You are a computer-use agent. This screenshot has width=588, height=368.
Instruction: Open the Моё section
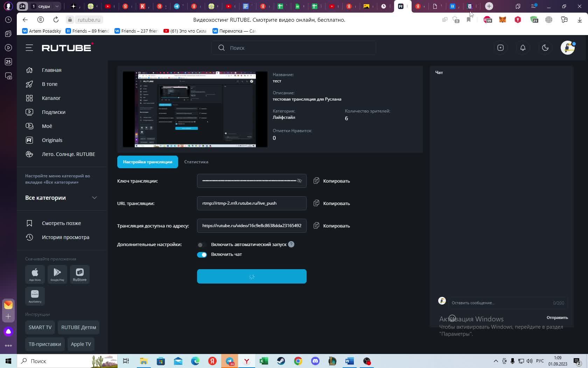tap(47, 126)
